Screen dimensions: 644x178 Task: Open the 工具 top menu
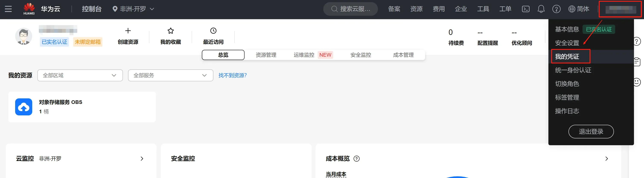pyautogui.click(x=483, y=9)
